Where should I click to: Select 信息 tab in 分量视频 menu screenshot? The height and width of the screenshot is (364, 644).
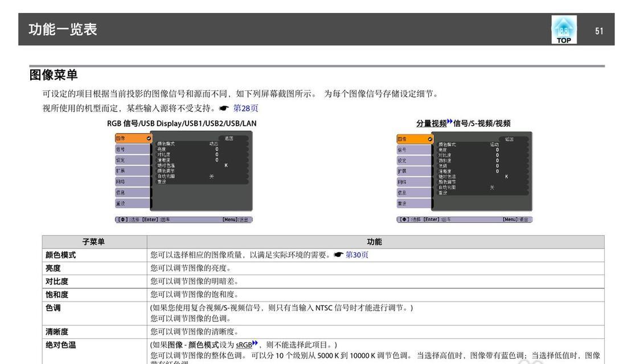click(414, 192)
